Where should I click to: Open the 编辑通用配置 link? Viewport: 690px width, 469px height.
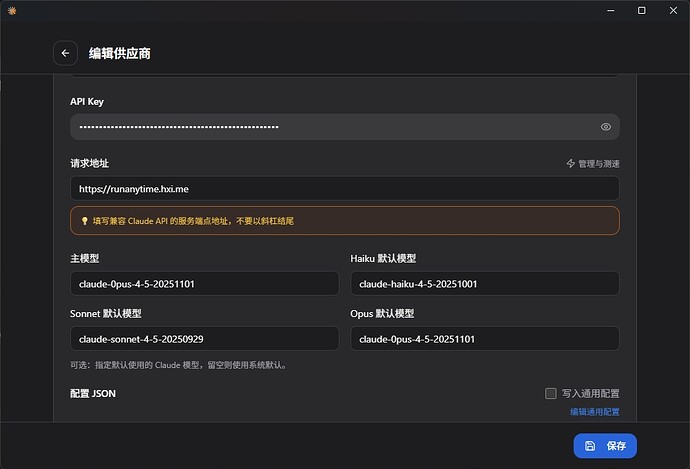tap(595, 412)
